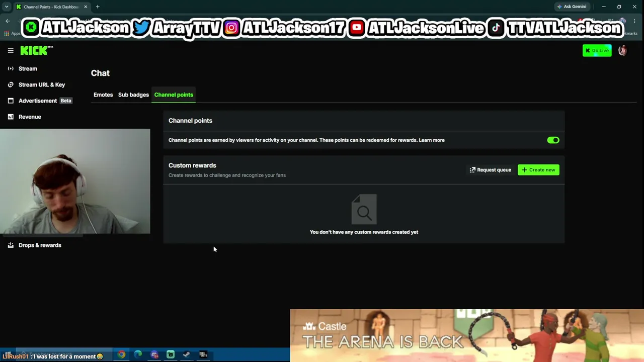Open the green app icon beside Steam in taskbar
This screenshot has height=362, width=644.
click(x=171, y=355)
